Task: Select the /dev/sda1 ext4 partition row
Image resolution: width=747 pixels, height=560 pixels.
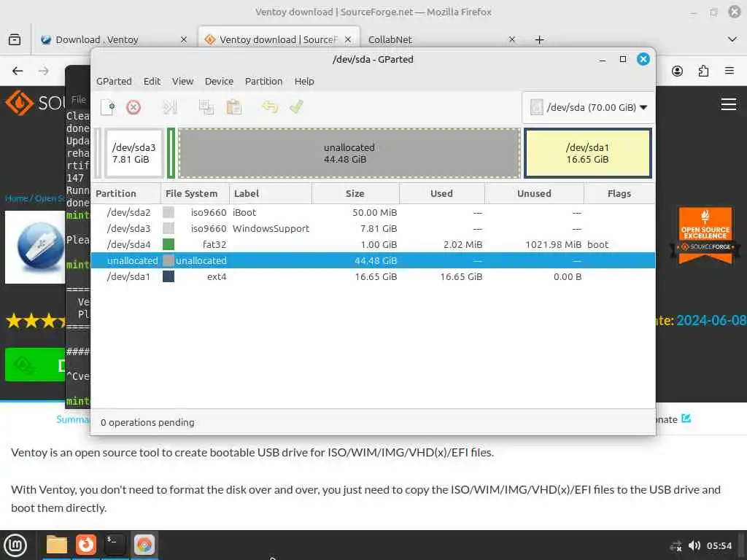Action: 373,276
